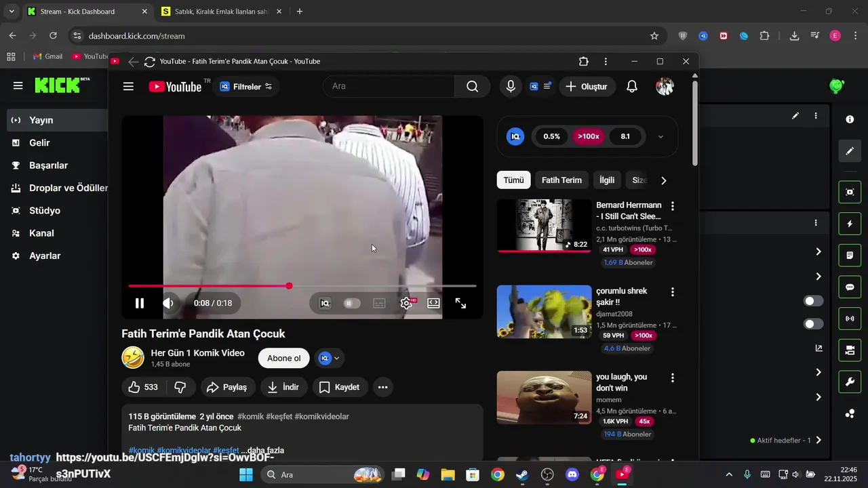Open File Explorer from taskbar
The width and height of the screenshot is (868, 488).
pos(448,474)
